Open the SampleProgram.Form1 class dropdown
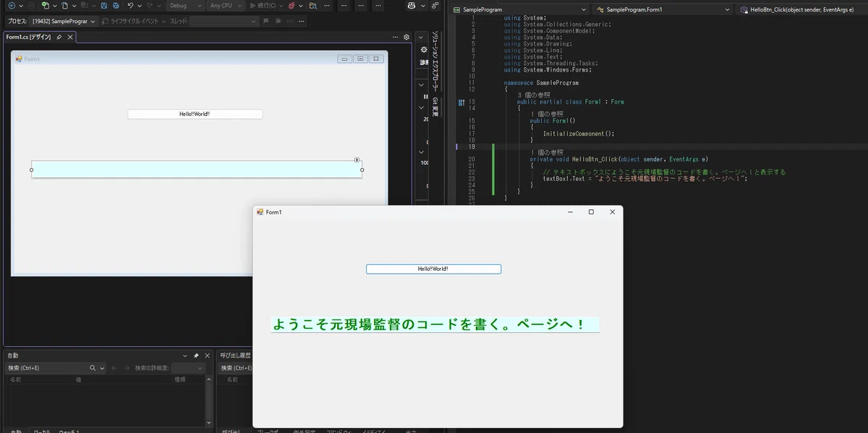Viewport: 868px width, 433px height. 662,10
